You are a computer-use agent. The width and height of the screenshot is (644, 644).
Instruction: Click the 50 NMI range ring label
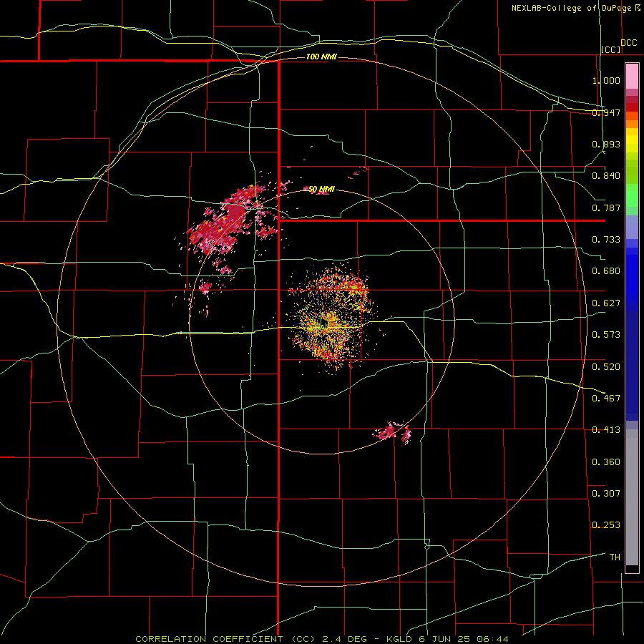(x=321, y=189)
